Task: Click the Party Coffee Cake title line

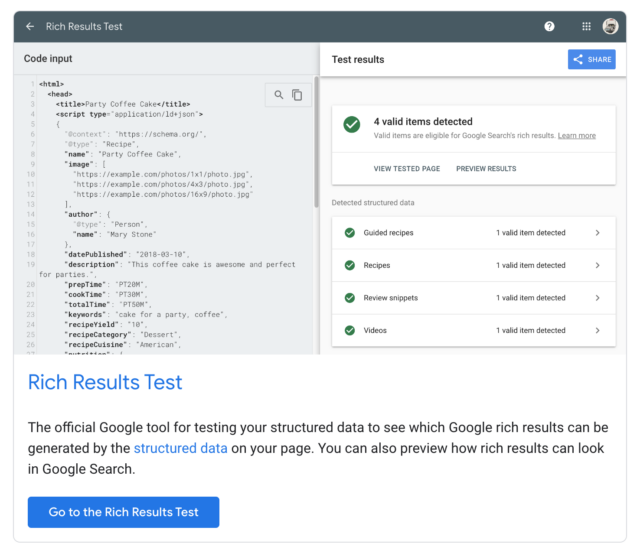Action: click(123, 104)
